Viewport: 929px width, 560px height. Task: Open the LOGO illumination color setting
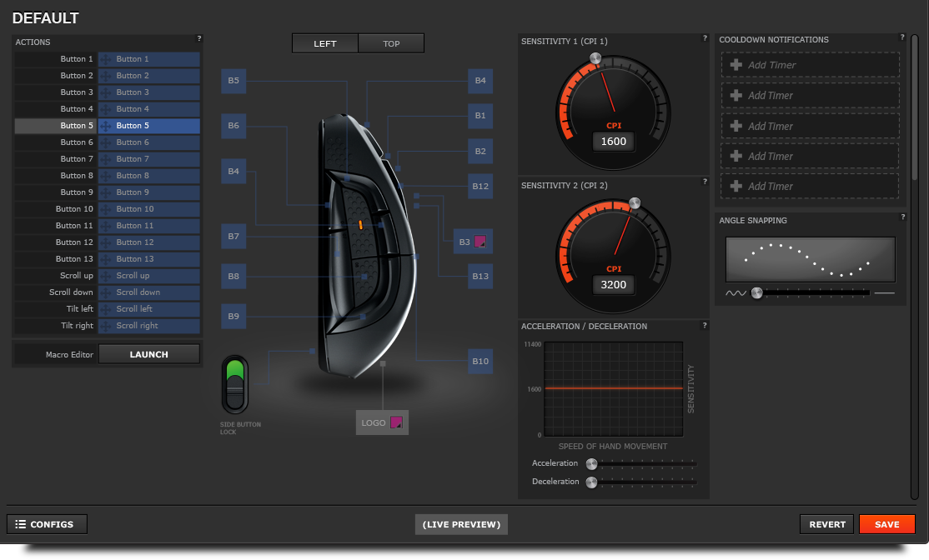click(396, 422)
